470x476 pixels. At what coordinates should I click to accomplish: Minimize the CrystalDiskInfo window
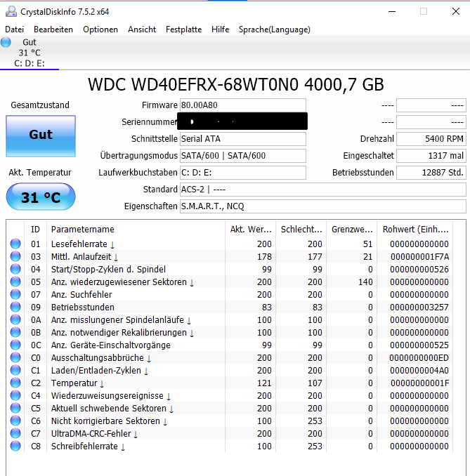[x=392, y=11]
